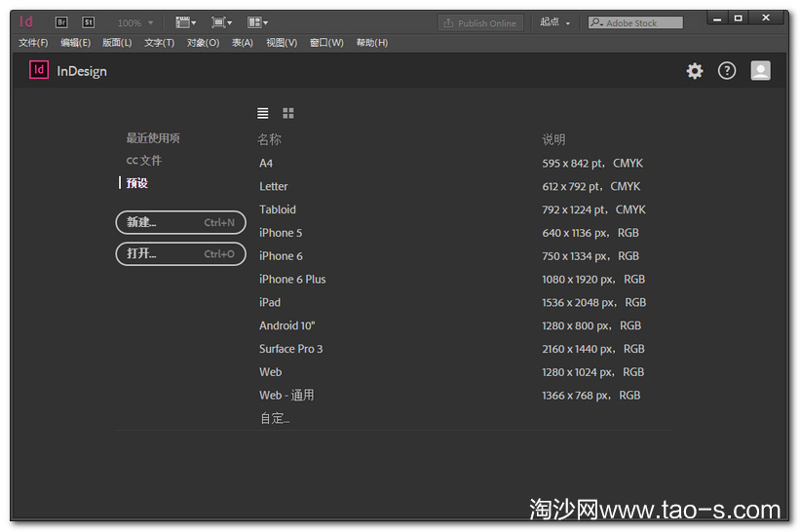The height and width of the screenshot is (532, 800).
Task: Click the 自定... custom preset entry
Action: [x=275, y=419]
